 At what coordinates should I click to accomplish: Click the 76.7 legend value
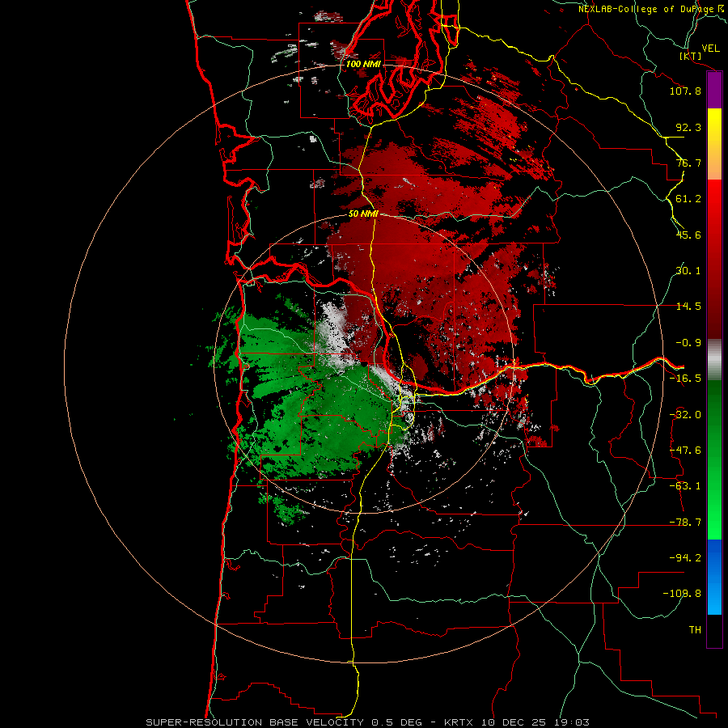tap(688, 163)
